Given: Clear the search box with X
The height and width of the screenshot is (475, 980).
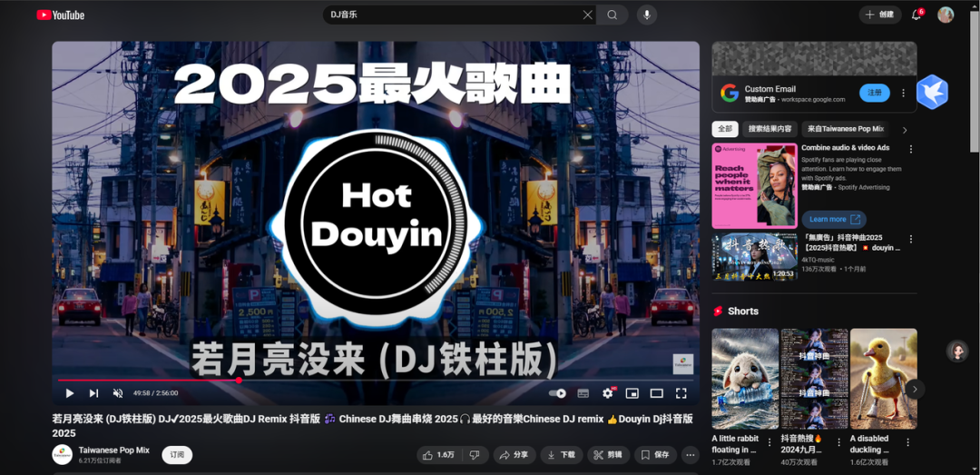Looking at the screenshot, I should [587, 15].
